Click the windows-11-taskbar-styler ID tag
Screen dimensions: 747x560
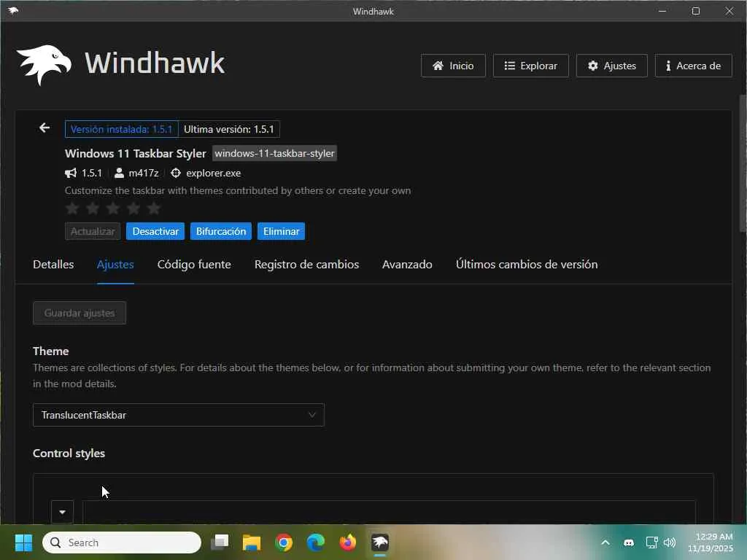tap(274, 153)
